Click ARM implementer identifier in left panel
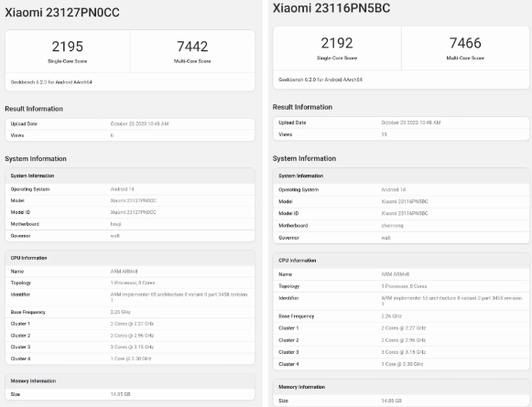Image resolution: width=532 pixels, height=407 pixels. pos(179,297)
